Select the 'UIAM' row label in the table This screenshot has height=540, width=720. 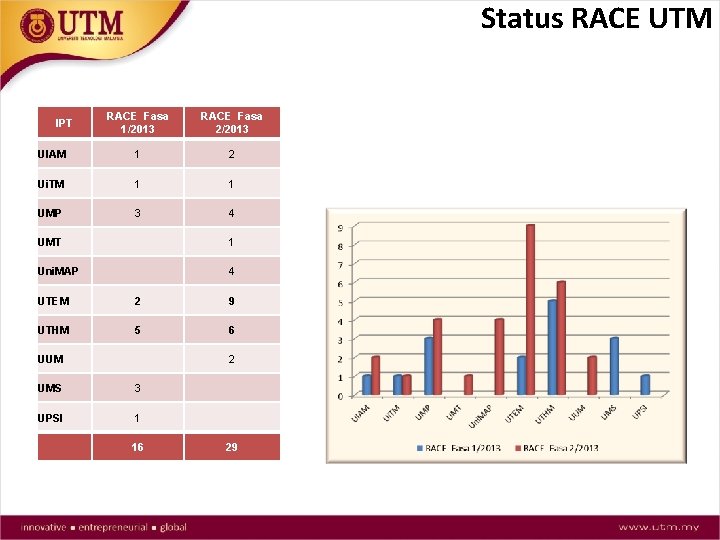coord(52,154)
